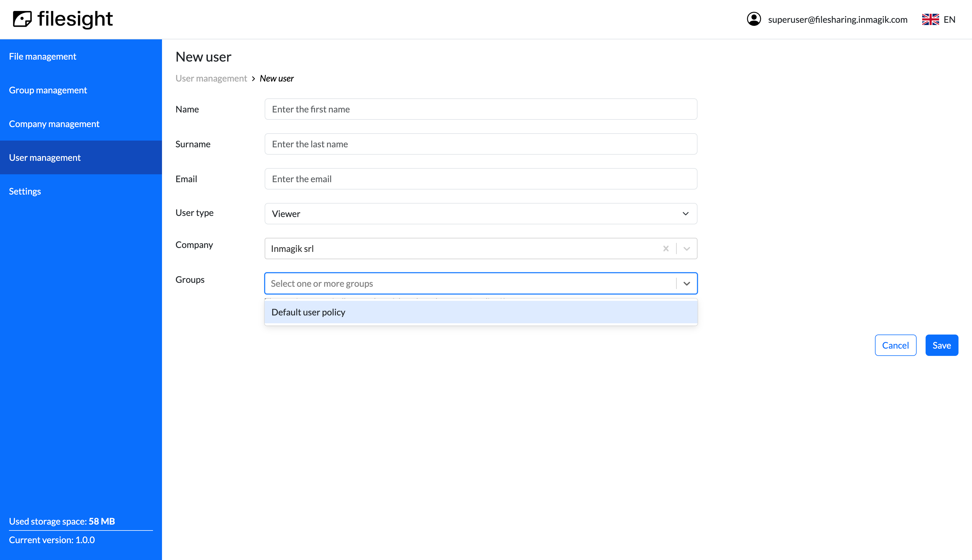Open the User management breadcrumb link
This screenshot has width=972, height=560.
(211, 78)
